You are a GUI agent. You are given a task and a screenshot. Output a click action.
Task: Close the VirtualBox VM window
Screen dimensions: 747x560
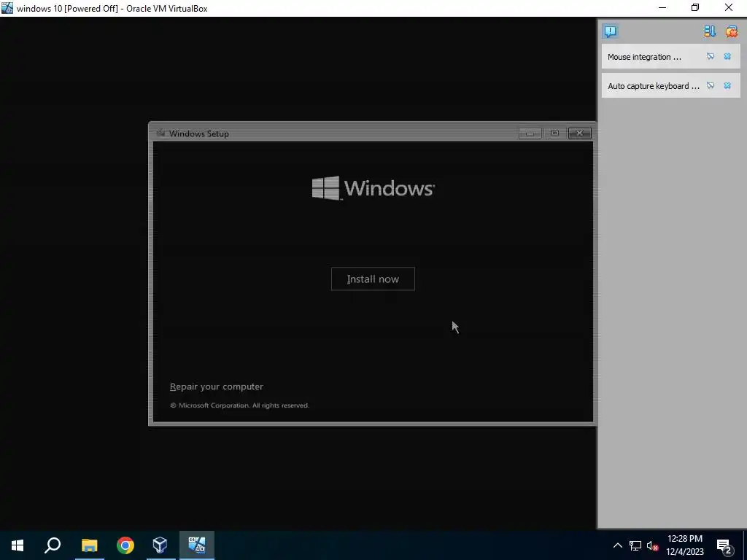[x=729, y=7]
